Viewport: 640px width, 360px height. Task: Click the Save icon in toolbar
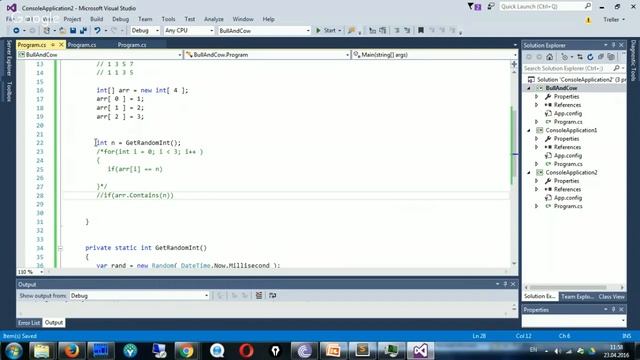pyautogui.click(x=73, y=31)
